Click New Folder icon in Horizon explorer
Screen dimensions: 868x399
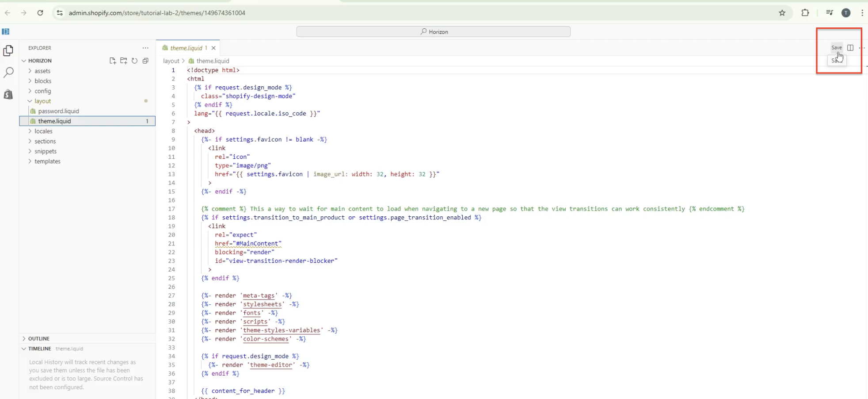[x=124, y=61]
